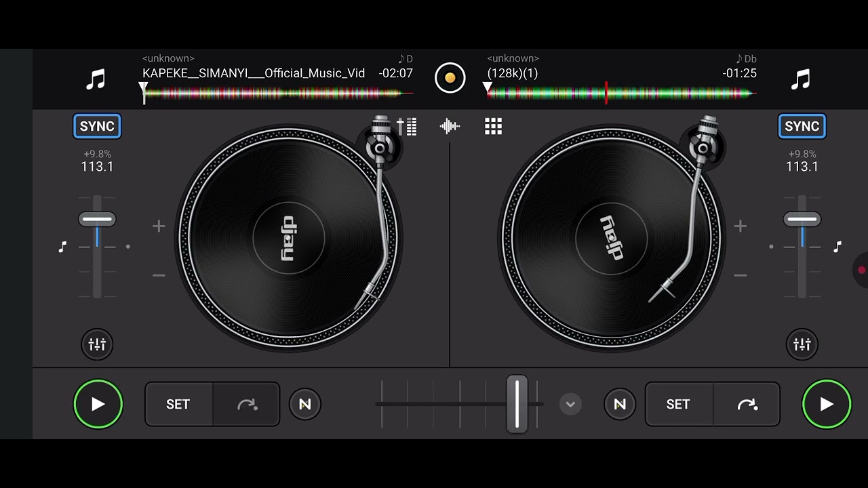868x488 pixels.
Task: Reset left deck tempo using the dot
Action: point(128,247)
